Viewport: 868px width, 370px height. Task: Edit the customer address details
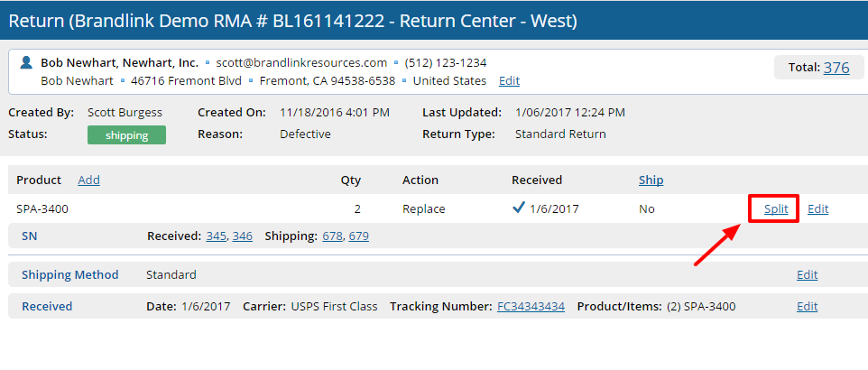coord(509,81)
